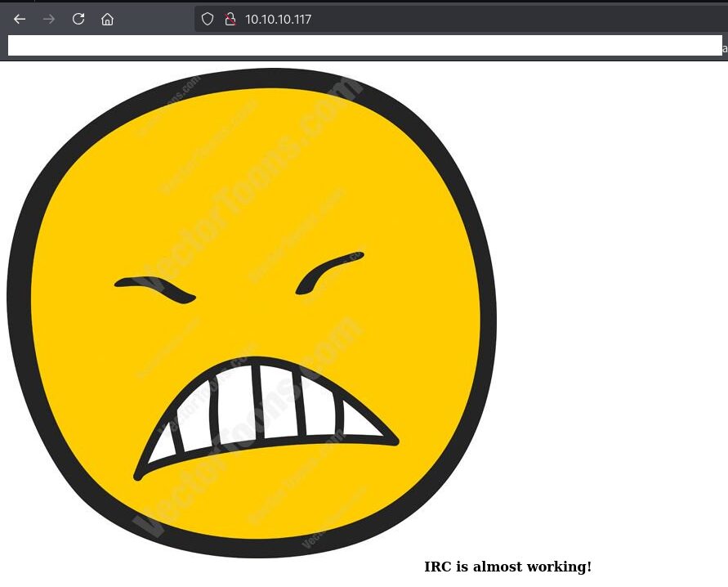
Task: Click the smiley's right eyebrow
Action: pos(328,270)
